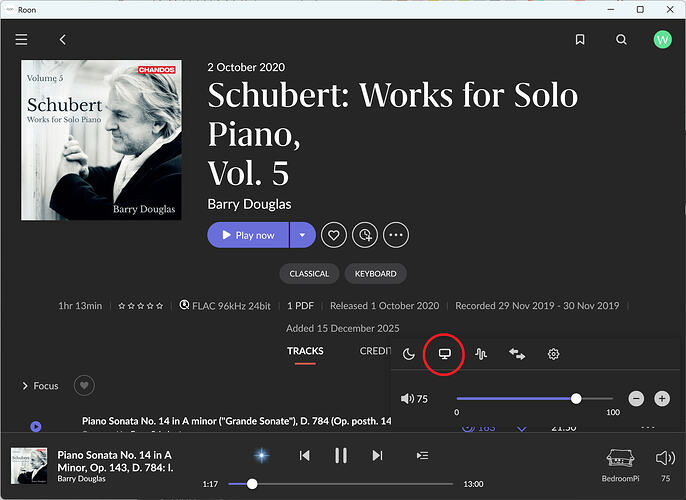Open the hamburger navigation menu
The image size is (686, 500).
click(x=21, y=40)
